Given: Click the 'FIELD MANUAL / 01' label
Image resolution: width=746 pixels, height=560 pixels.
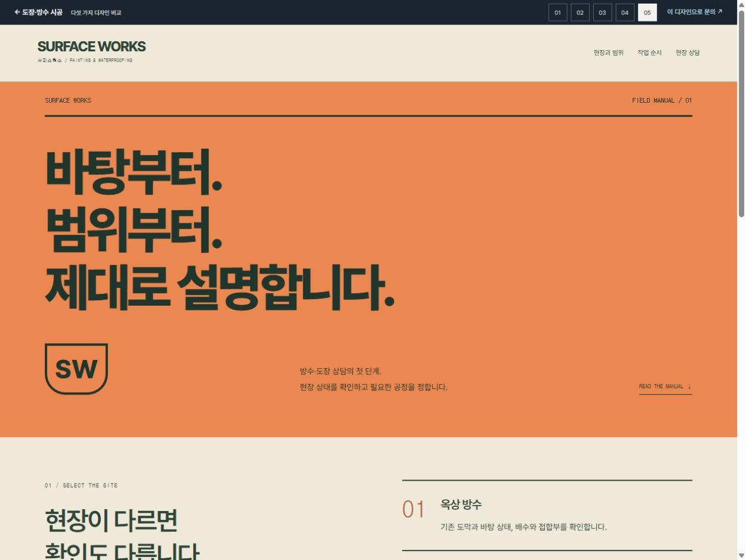Looking at the screenshot, I should pos(662,100).
